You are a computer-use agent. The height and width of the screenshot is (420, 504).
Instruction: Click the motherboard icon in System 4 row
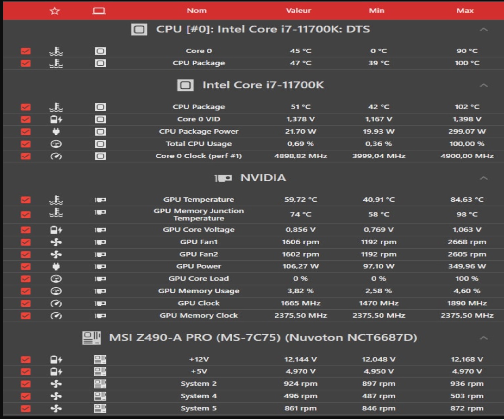[x=100, y=396]
